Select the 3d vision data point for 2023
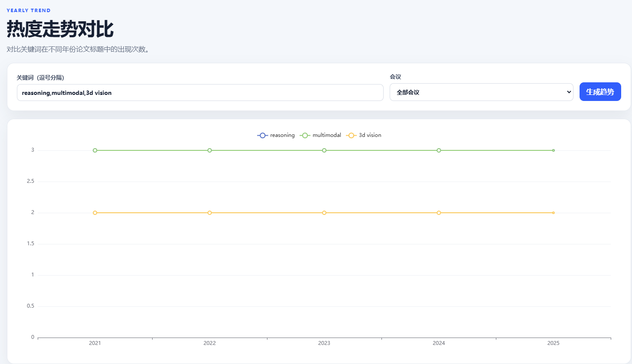Image resolution: width=632 pixels, height=364 pixels. [324, 213]
